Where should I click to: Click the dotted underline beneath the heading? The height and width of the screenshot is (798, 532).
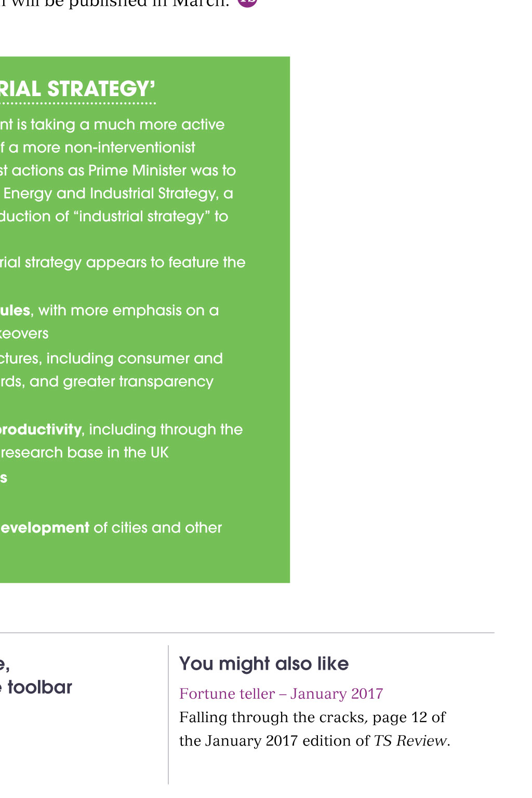point(78,103)
